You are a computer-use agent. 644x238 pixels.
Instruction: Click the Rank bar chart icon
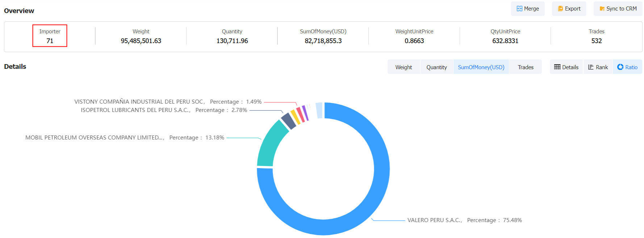tap(591, 67)
